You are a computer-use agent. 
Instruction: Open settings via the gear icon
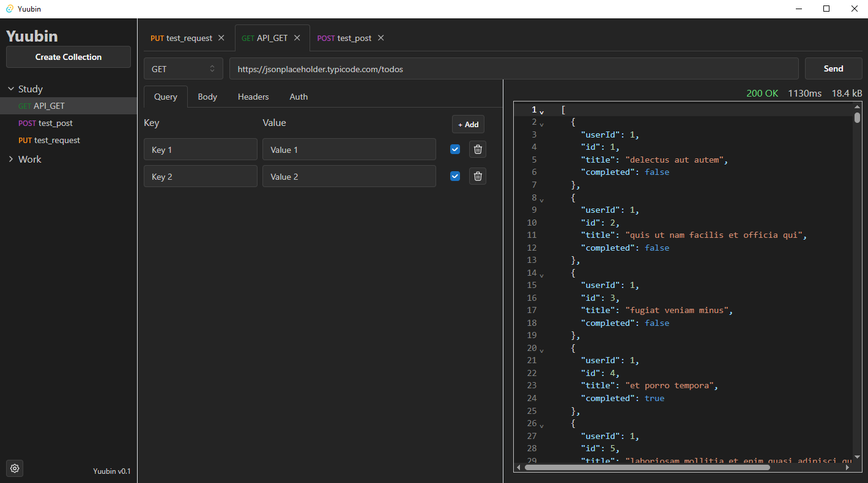pos(15,468)
